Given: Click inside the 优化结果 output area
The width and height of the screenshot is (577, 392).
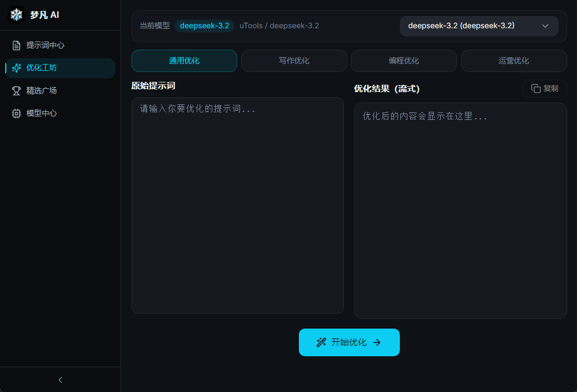Looking at the screenshot, I should [460, 210].
